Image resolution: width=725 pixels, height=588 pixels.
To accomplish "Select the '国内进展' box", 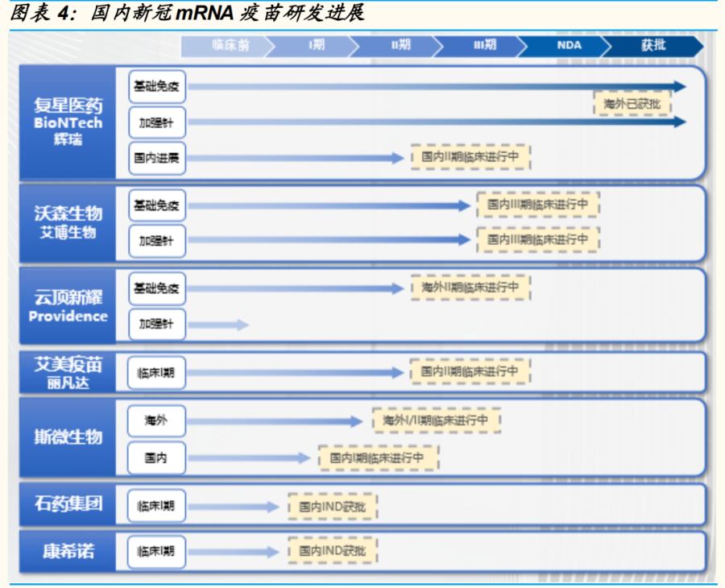I will click(157, 158).
